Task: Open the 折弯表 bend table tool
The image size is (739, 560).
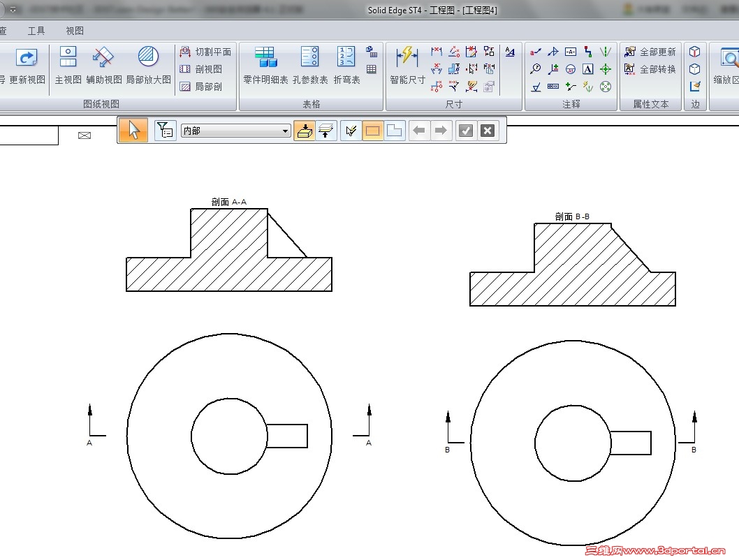Action: (x=346, y=66)
